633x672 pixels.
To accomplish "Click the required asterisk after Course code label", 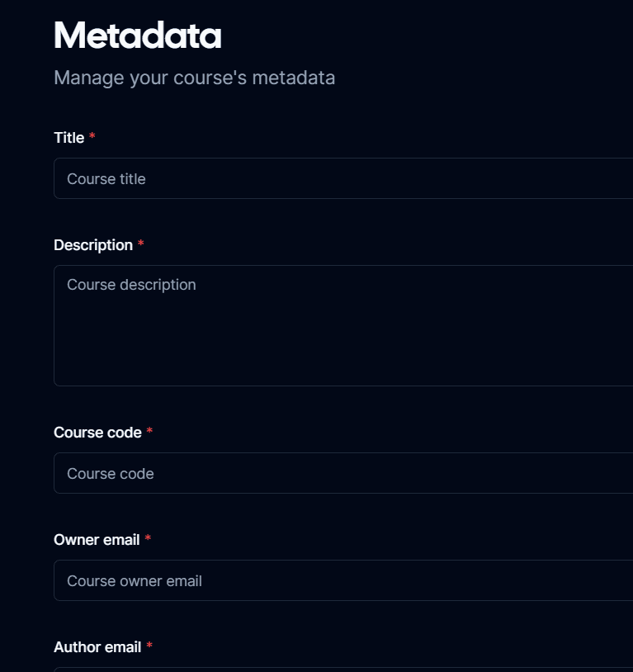I will (149, 430).
